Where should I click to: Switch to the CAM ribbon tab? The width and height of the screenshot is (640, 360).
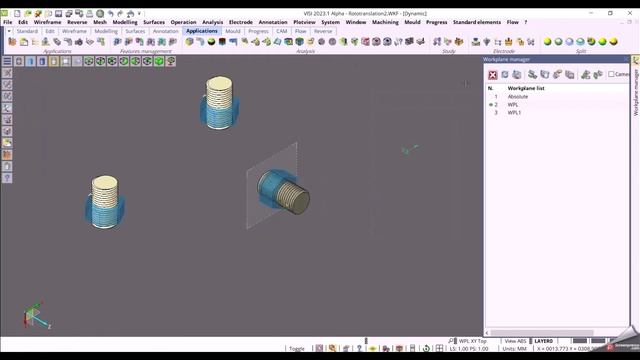pos(282,31)
